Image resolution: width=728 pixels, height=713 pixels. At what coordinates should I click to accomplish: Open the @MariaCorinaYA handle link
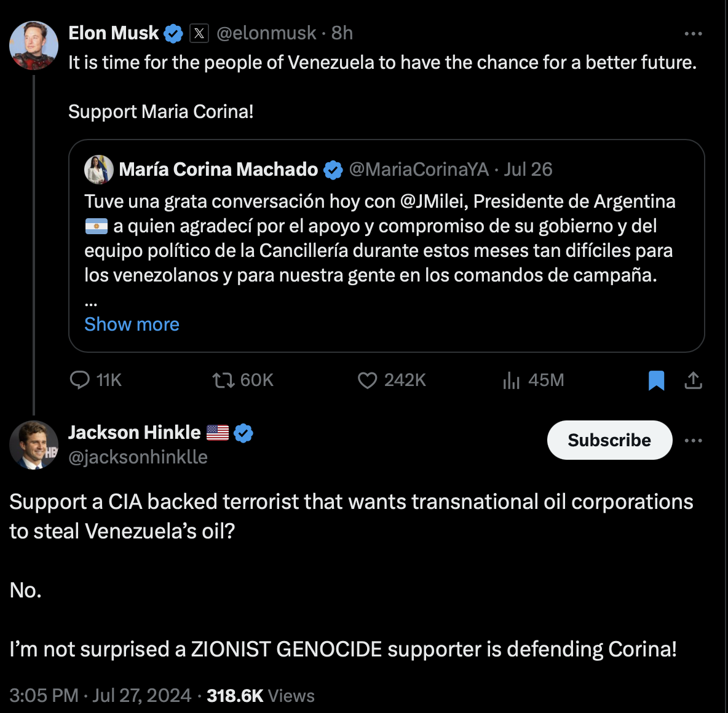(x=419, y=170)
